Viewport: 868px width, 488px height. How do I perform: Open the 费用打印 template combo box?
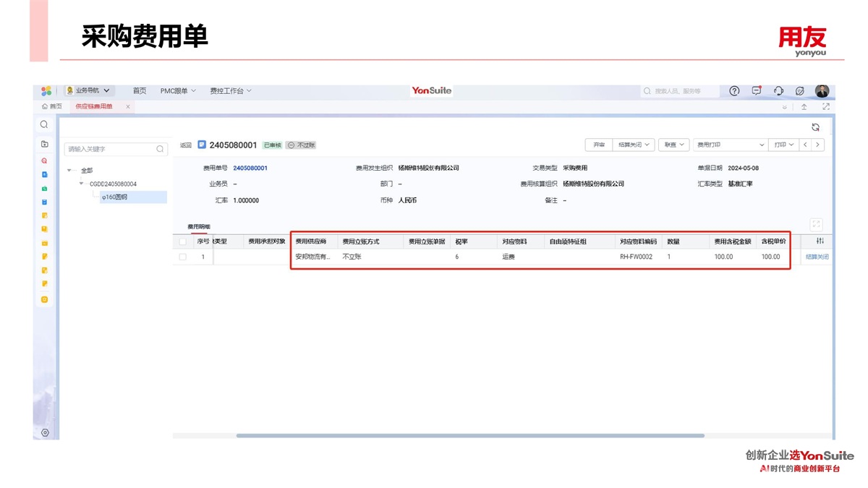pos(729,145)
